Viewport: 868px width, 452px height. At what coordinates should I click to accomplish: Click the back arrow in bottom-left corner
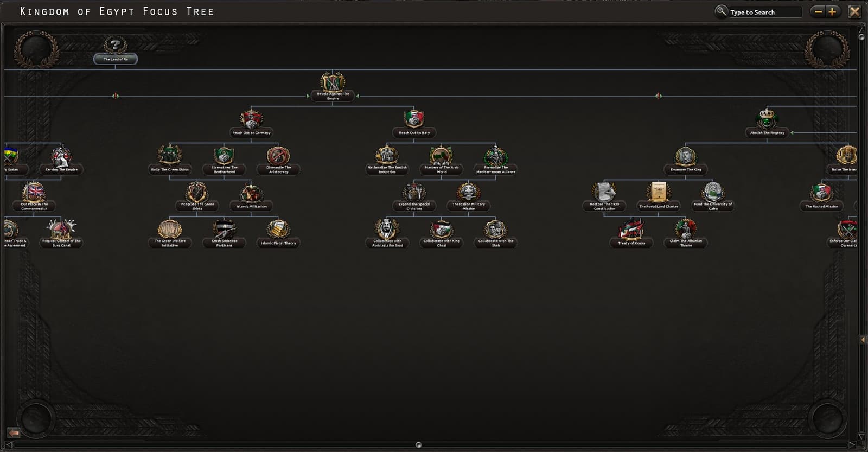(14, 432)
